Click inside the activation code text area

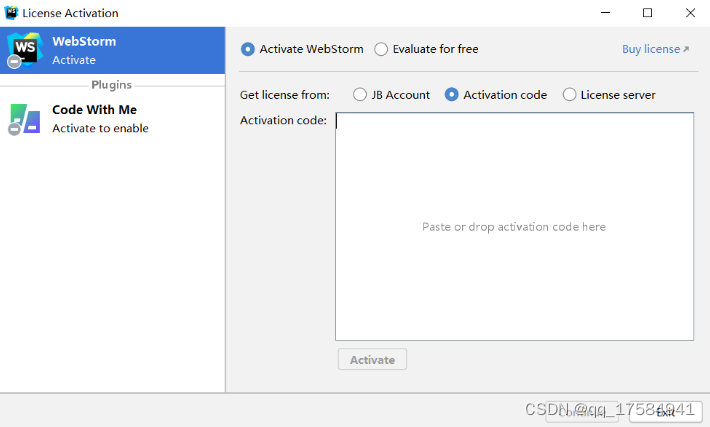click(x=514, y=226)
